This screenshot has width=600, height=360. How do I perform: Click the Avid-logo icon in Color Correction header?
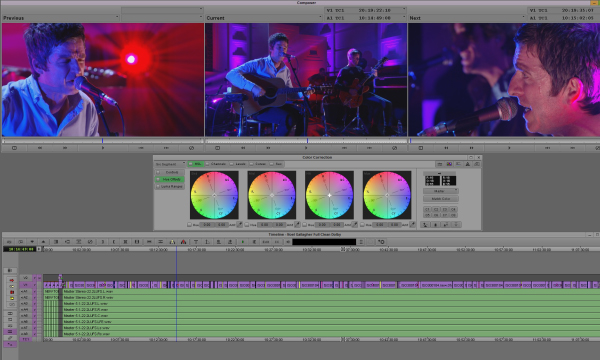[x=467, y=164]
